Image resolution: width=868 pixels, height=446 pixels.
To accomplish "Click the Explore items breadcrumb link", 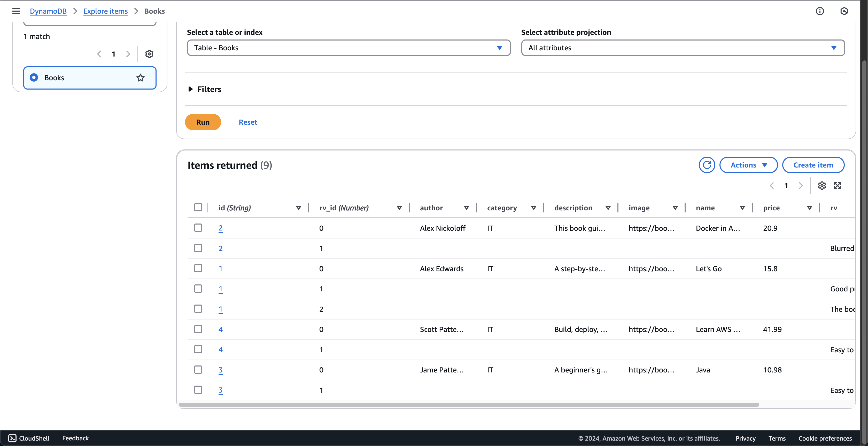I will point(105,11).
